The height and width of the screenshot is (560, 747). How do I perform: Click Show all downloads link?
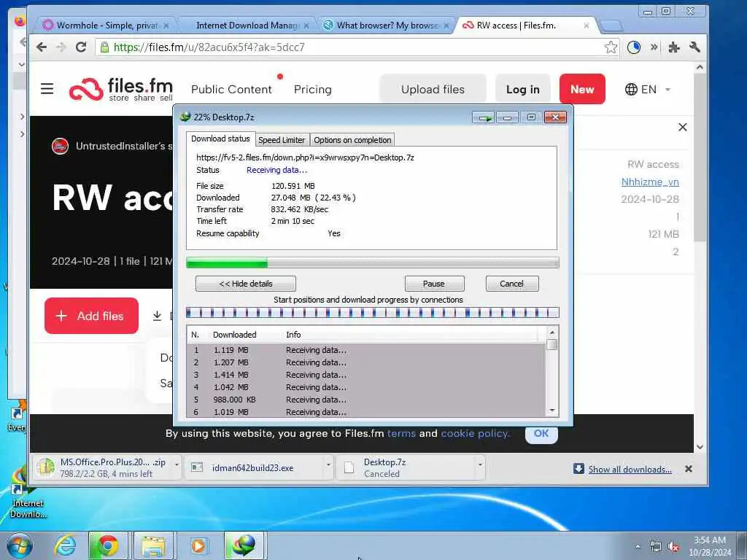(630, 470)
